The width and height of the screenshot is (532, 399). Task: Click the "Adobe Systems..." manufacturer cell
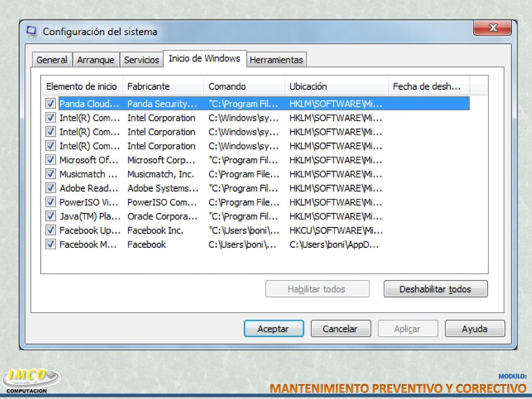pos(163,188)
